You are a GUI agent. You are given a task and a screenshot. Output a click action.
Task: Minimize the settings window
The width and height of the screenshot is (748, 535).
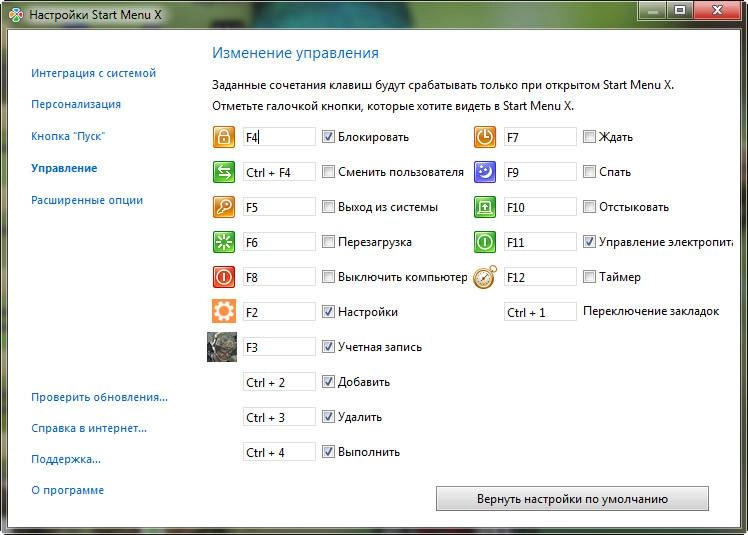pos(652,10)
